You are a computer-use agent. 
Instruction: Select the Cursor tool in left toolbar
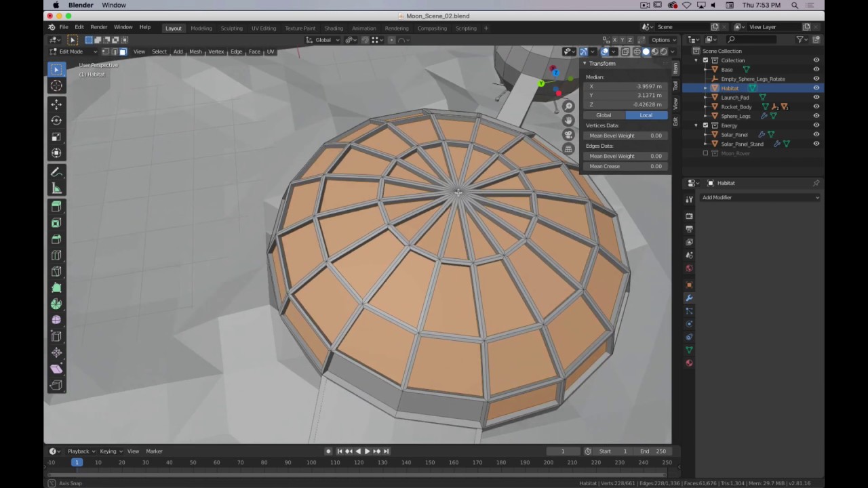click(x=56, y=85)
